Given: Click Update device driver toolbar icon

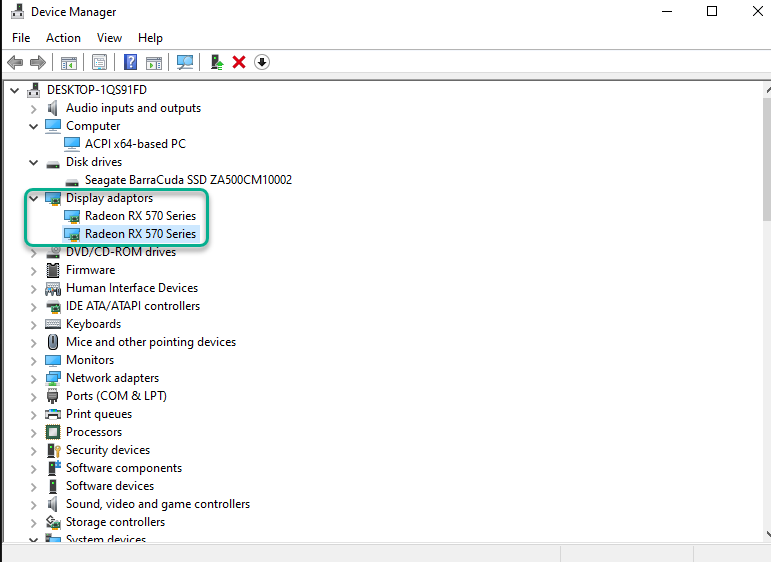Looking at the screenshot, I should pos(217,62).
